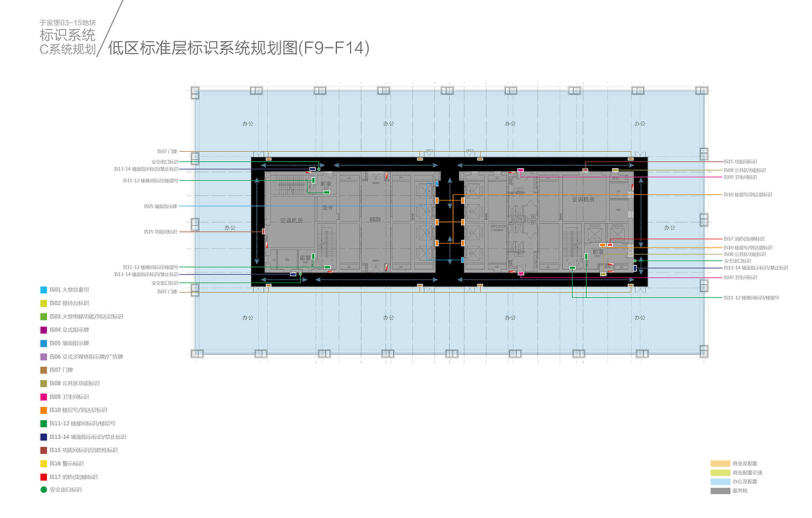
Task: Click the orange 商业及配套 color swatch
Action: [721, 464]
